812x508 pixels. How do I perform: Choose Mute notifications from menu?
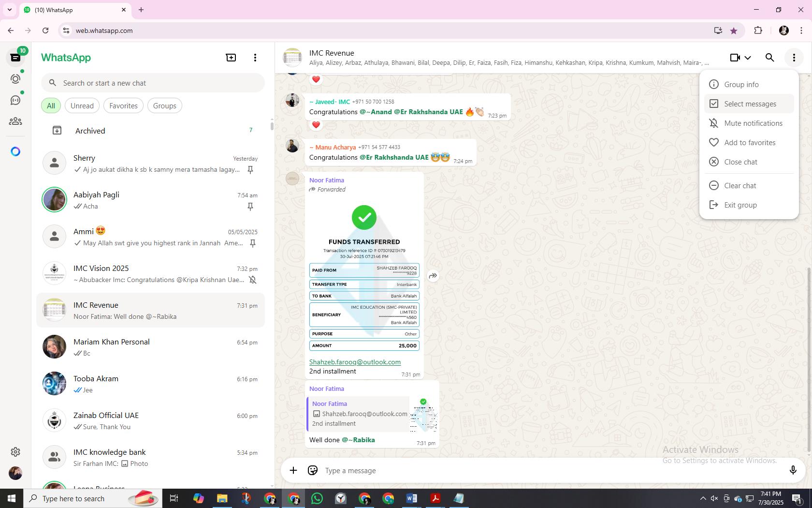point(749,123)
